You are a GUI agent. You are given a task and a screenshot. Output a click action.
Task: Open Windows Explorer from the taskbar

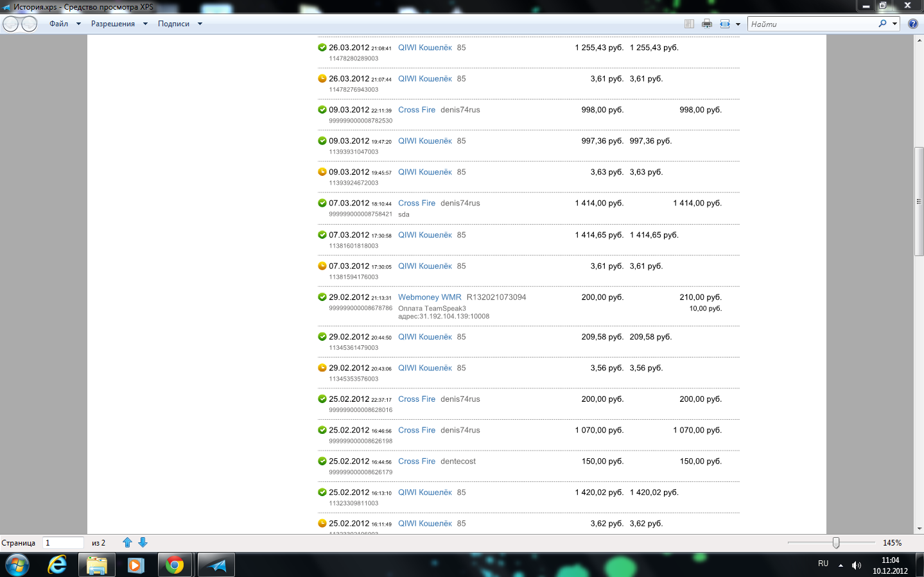point(96,565)
